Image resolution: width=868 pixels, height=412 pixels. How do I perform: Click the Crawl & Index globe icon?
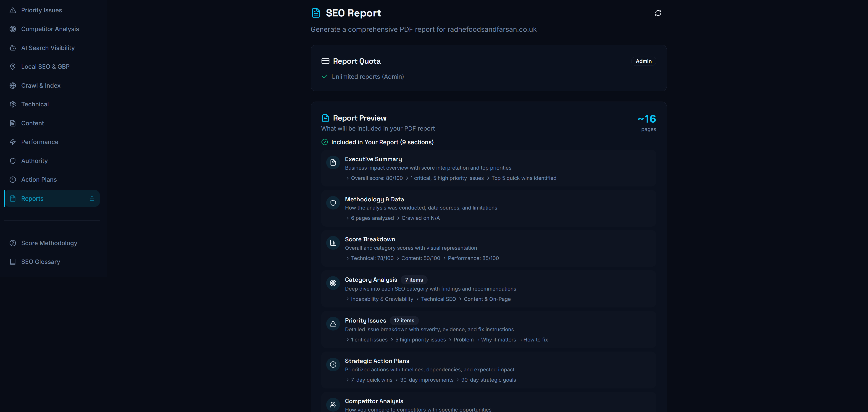tap(13, 86)
